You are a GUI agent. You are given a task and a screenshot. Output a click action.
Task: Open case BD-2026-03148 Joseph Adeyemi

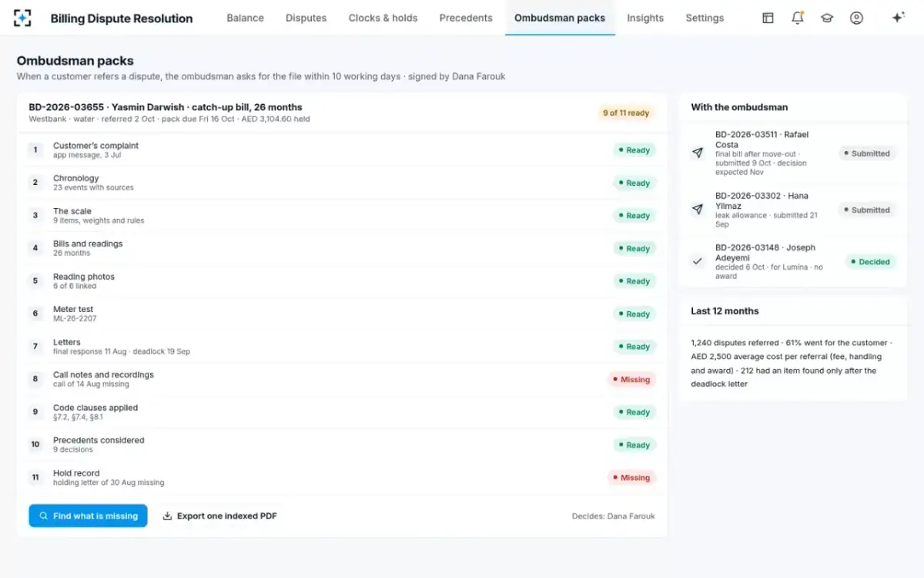792,261
